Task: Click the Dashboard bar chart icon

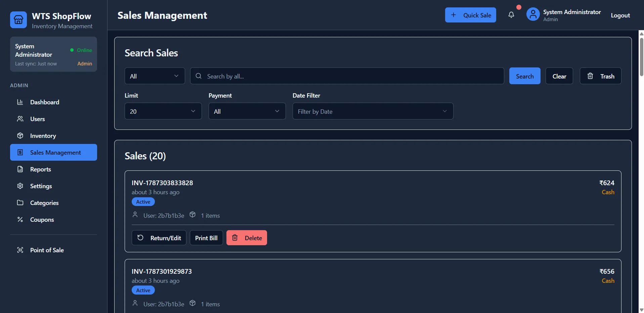Action: (20, 102)
